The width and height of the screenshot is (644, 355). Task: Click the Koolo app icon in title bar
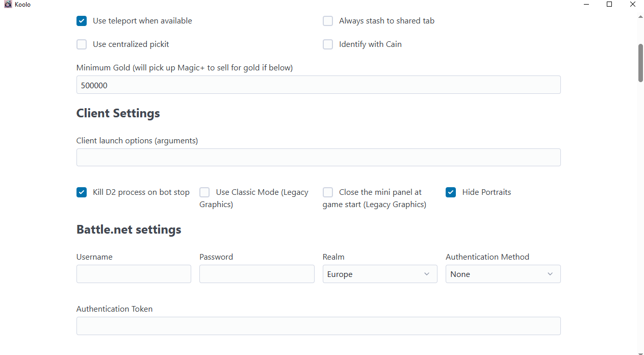[8, 5]
